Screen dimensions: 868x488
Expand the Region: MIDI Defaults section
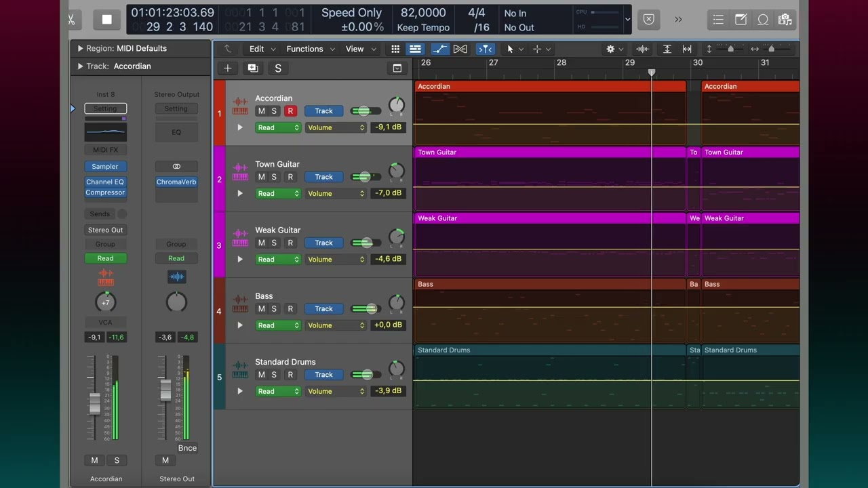80,49
